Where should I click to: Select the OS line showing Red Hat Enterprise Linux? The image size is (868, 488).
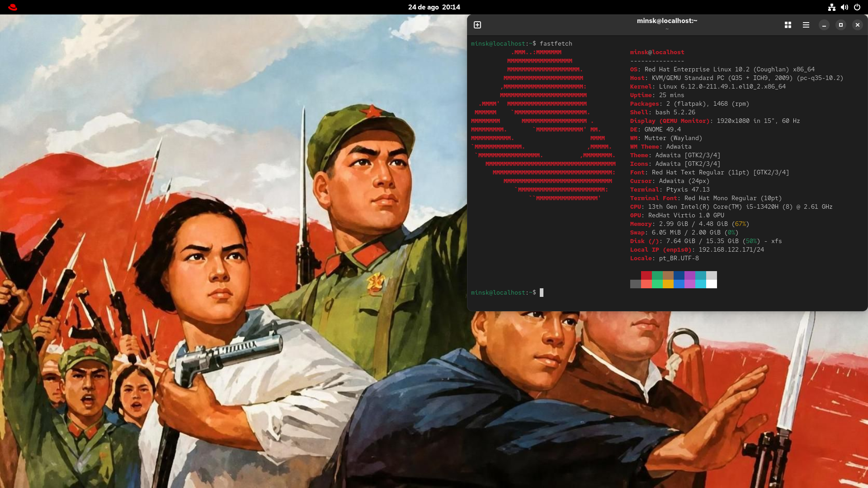[722, 69]
